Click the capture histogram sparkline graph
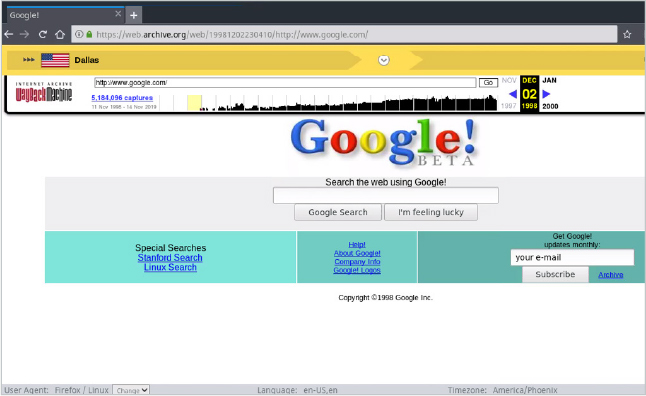 pos(328,103)
